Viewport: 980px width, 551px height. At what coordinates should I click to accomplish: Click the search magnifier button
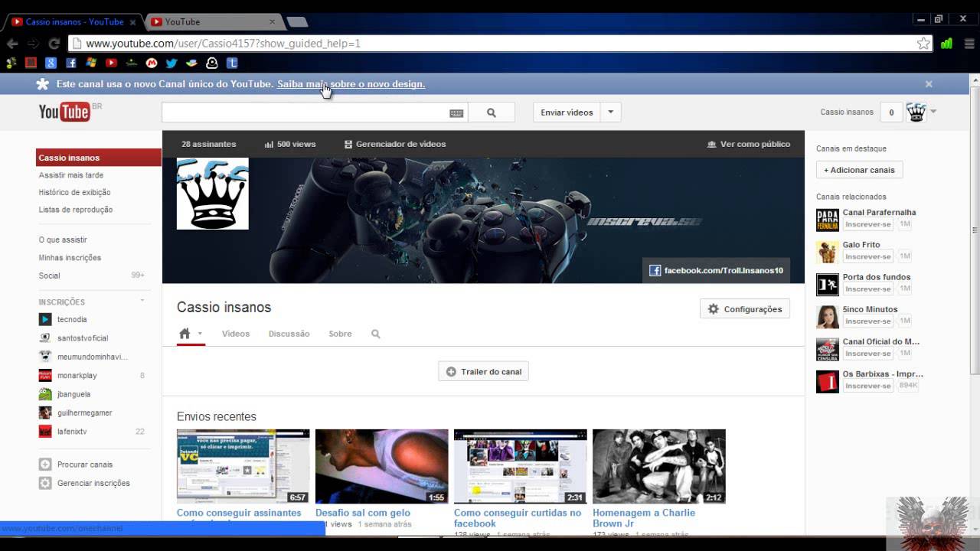[492, 112]
